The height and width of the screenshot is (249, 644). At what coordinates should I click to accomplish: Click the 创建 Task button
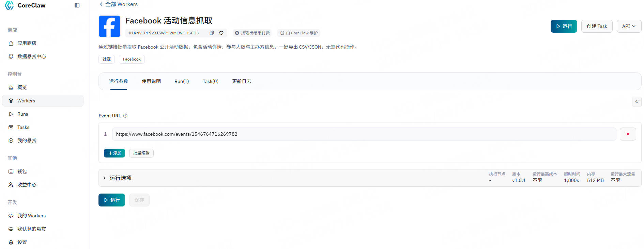(597, 26)
